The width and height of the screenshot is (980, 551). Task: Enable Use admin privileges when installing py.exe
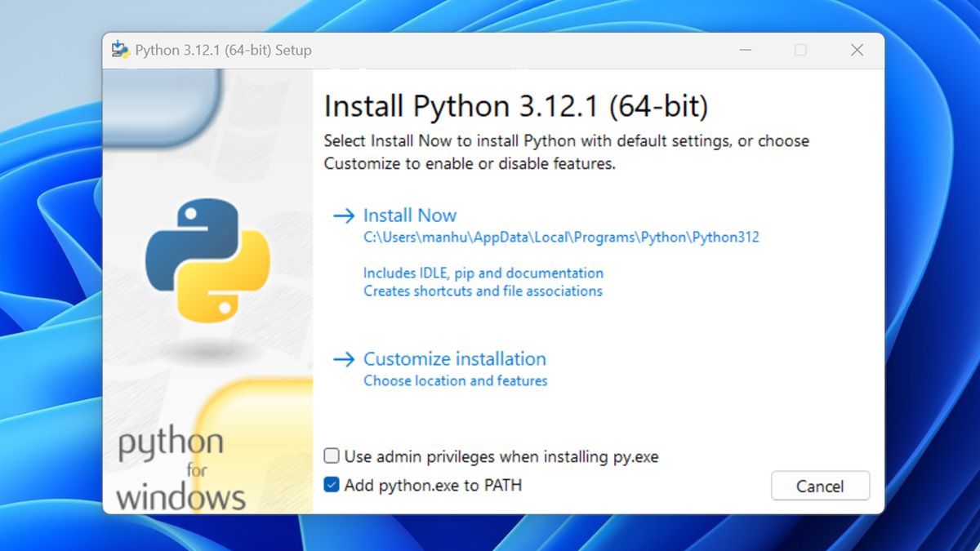332,457
